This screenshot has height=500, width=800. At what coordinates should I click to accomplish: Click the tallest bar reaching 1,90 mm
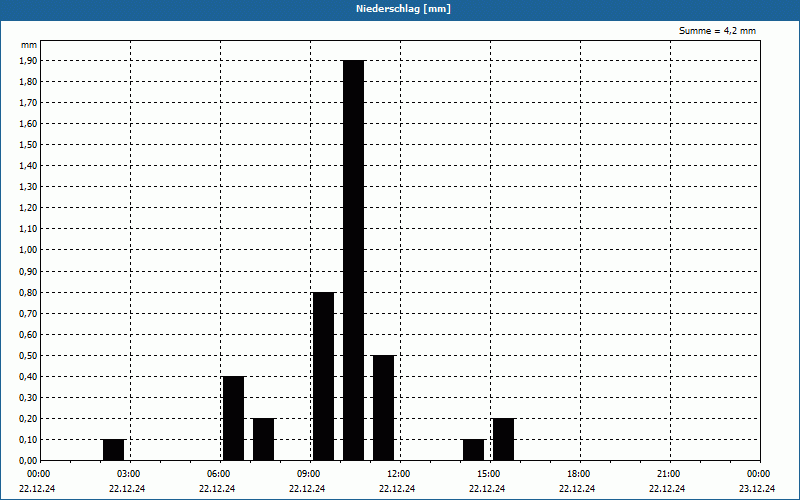pyautogui.click(x=354, y=260)
